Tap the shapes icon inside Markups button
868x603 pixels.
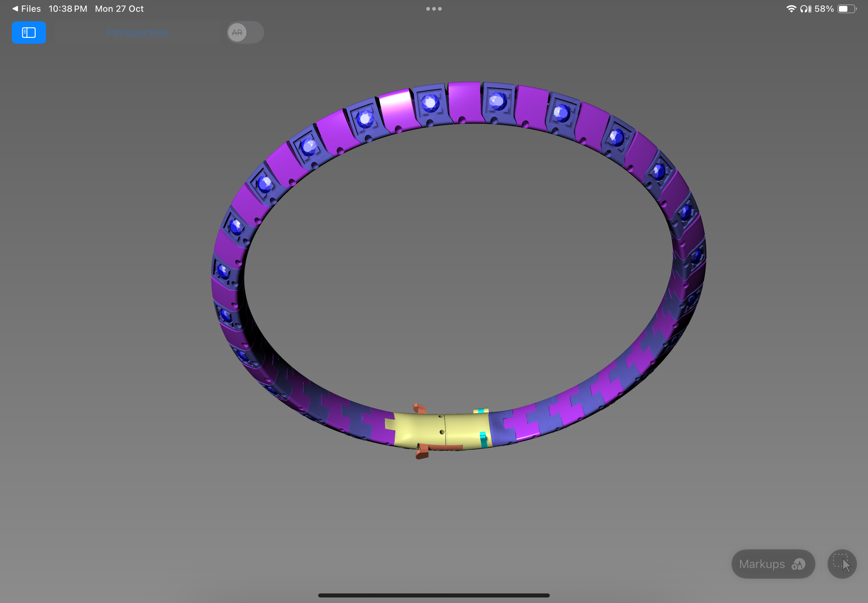pos(798,564)
